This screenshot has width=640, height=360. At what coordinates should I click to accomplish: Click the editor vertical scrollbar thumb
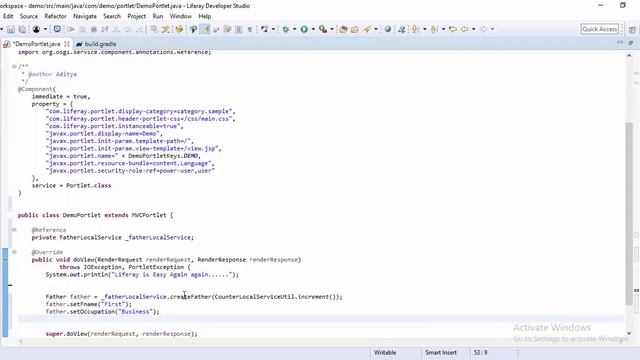pos(629,213)
